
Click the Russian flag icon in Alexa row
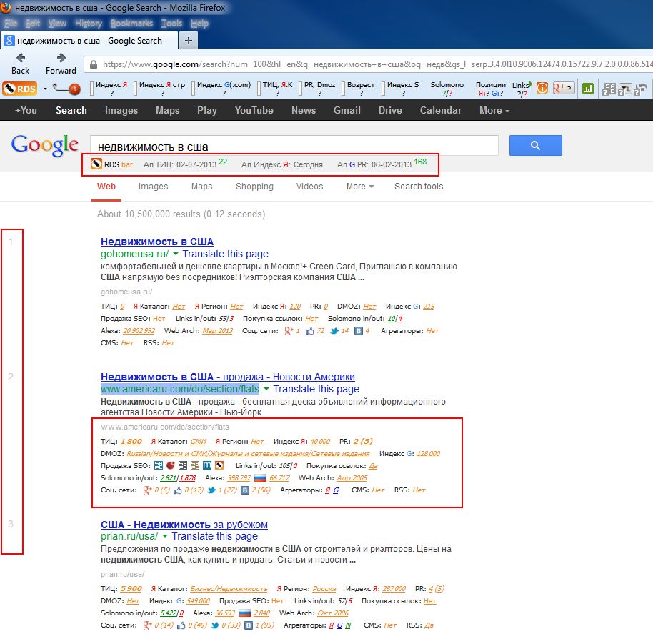point(261,477)
